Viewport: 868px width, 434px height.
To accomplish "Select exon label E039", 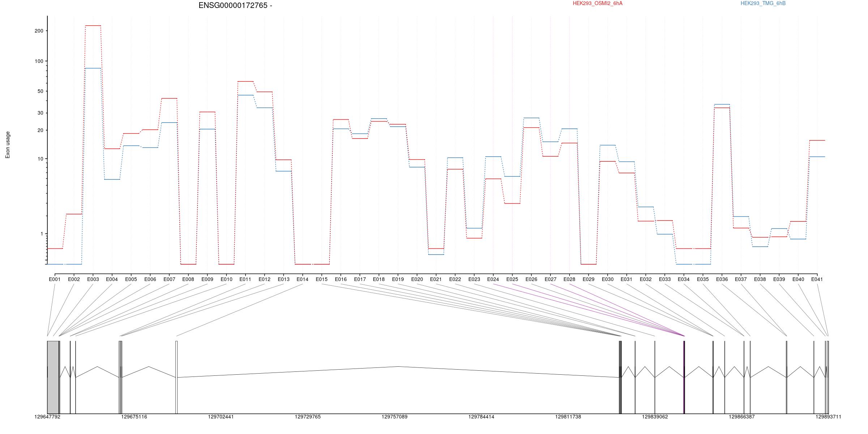I will point(779,279).
